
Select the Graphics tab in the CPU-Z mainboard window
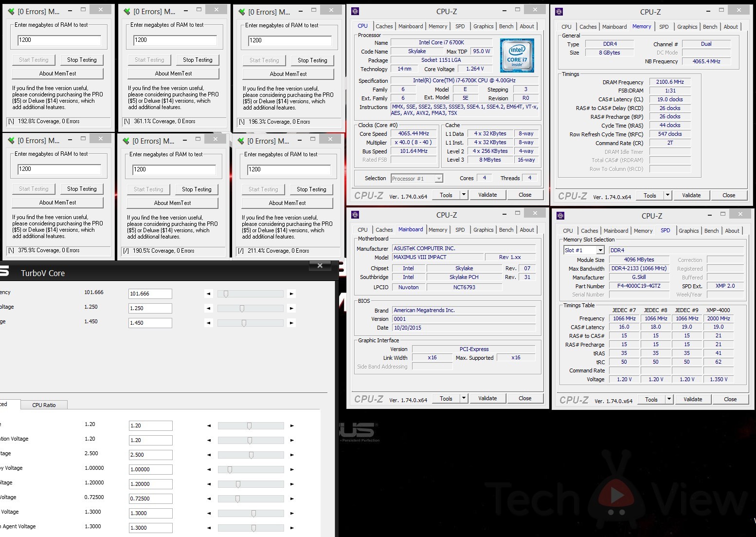pos(483,230)
